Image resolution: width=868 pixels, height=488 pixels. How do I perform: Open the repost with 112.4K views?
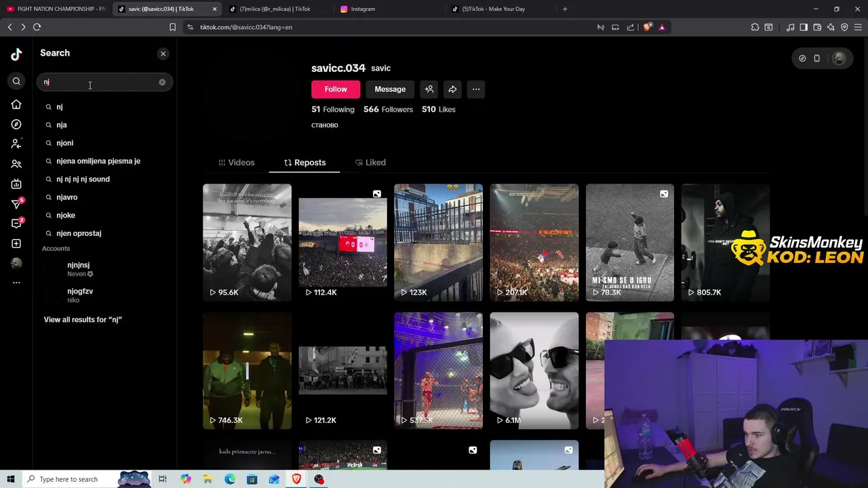(x=342, y=243)
